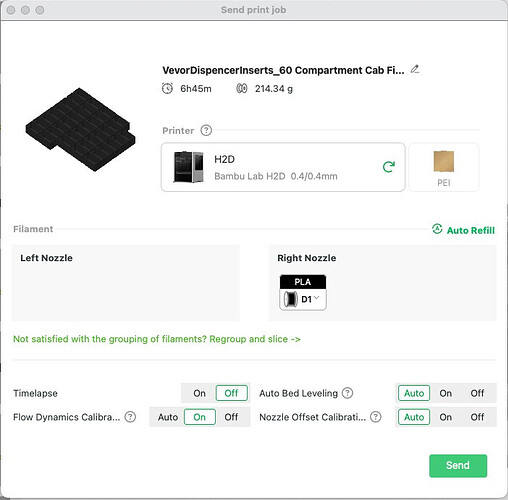Image resolution: width=508 pixels, height=500 pixels.
Task: Open the Printer help question mark
Action: coord(206,130)
